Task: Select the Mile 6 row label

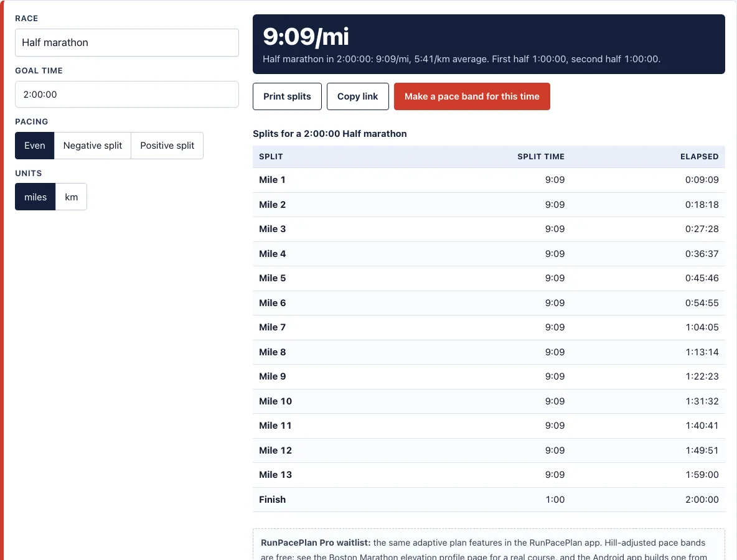Action: [x=272, y=303]
